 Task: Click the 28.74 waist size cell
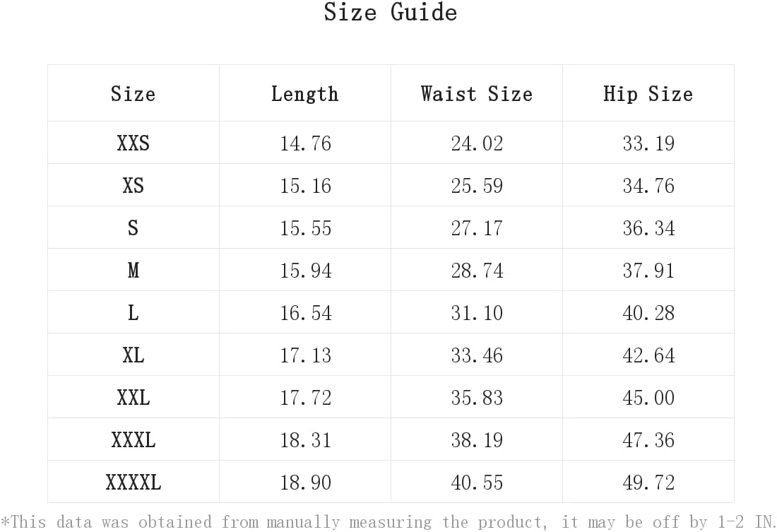pos(477,271)
